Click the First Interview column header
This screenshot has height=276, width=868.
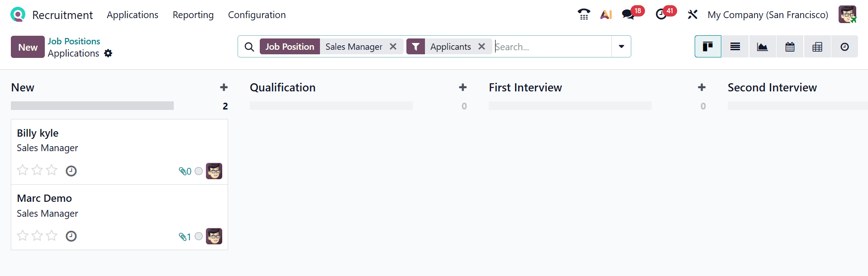pos(525,87)
